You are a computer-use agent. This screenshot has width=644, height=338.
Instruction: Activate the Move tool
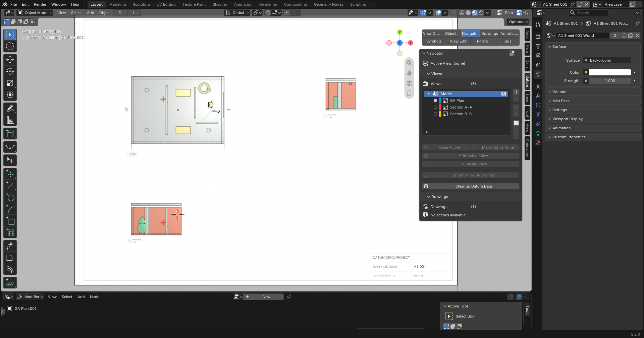tap(10, 60)
